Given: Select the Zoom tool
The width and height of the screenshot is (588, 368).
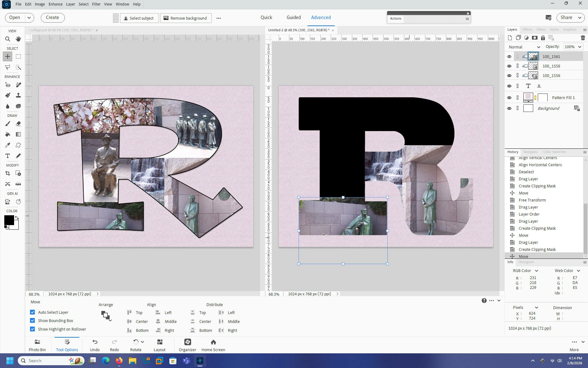Looking at the screenshot, I should [x=8, y=39].
